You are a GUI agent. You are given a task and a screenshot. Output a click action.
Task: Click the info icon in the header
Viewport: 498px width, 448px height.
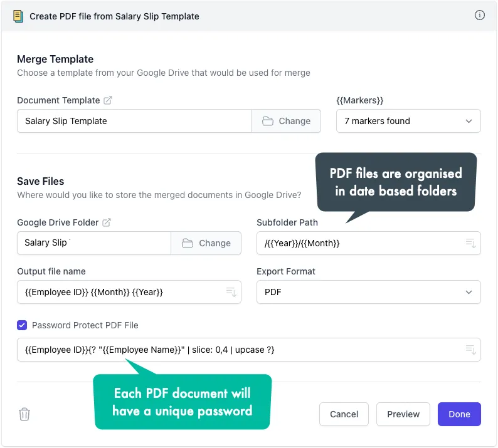click(x=479, y=15)
